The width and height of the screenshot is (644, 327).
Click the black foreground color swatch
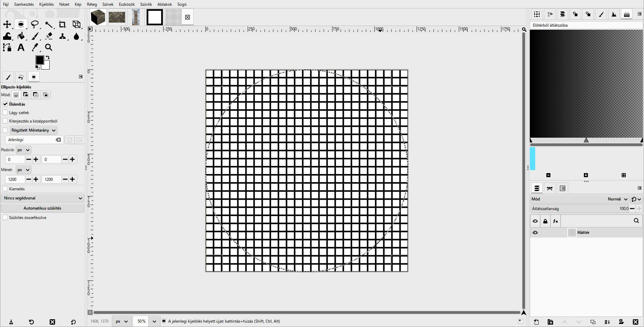(40, 60)
